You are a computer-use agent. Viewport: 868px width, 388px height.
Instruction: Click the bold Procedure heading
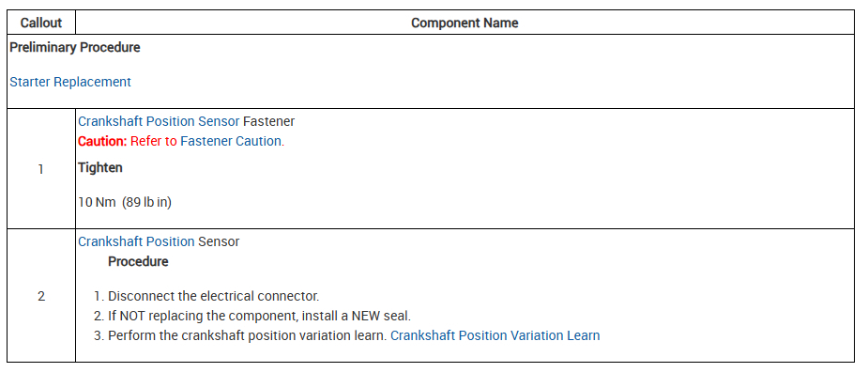[x=138, y=261]
